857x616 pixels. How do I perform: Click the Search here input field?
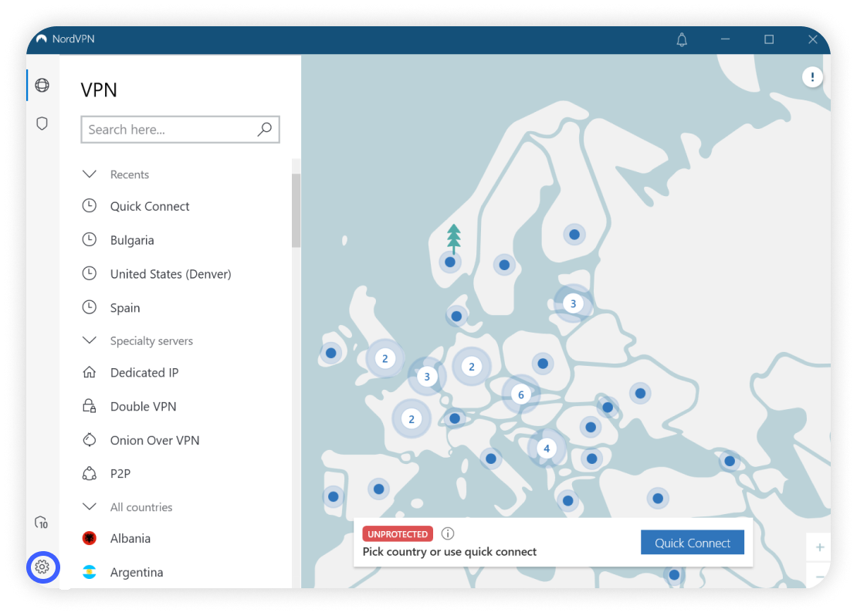[x=170, y=130]
